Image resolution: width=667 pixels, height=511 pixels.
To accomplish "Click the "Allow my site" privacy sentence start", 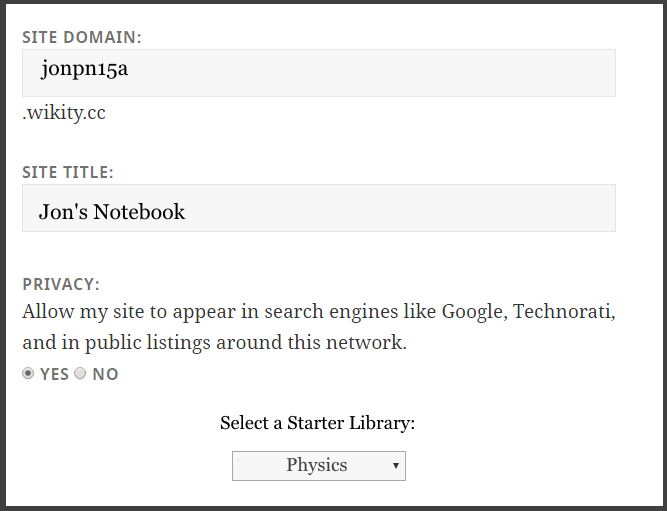I will 78,312.
